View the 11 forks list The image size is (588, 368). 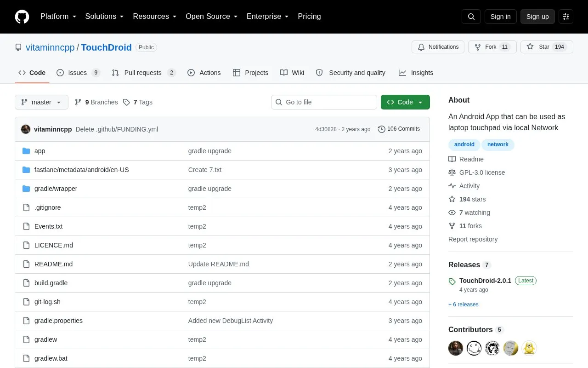465,226
